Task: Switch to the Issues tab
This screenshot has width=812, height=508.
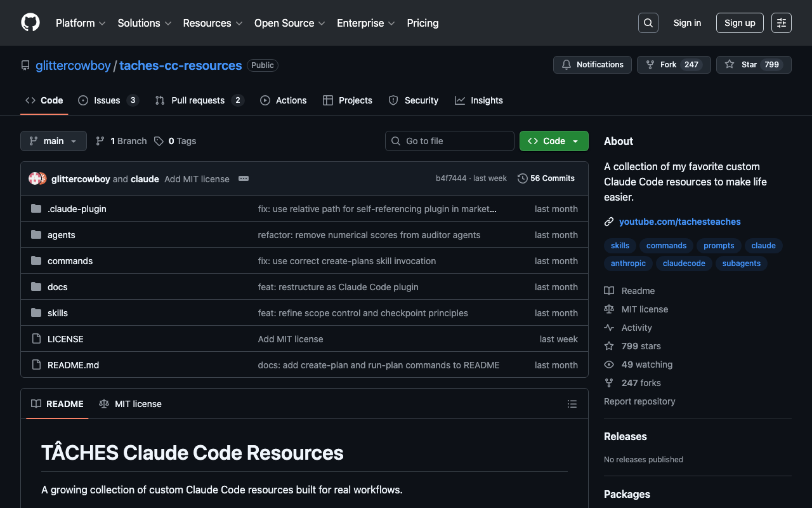Action: pos(108,100)
